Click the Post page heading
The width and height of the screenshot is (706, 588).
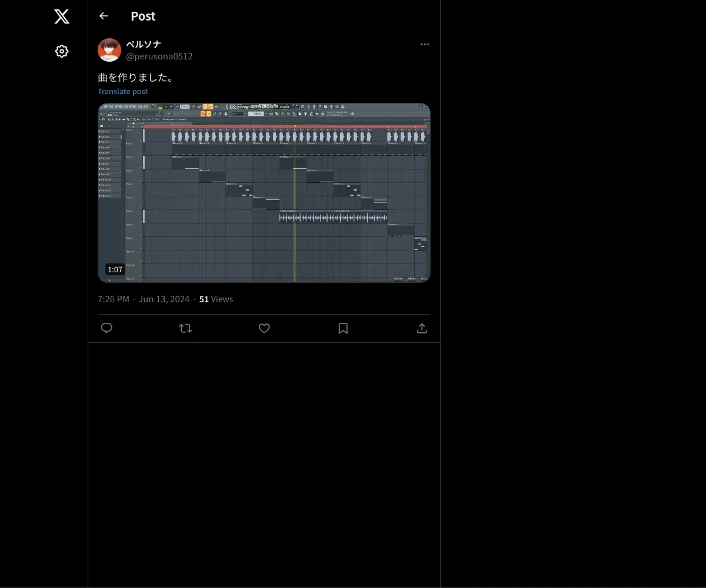143,16
